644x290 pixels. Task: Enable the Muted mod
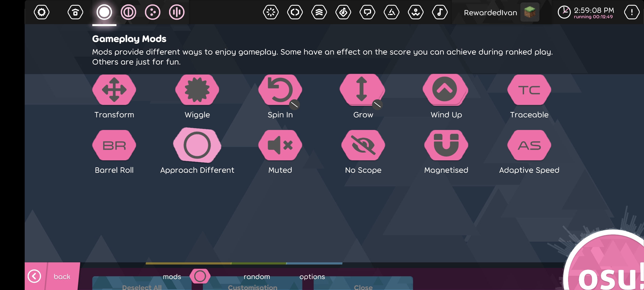[280, 145]
